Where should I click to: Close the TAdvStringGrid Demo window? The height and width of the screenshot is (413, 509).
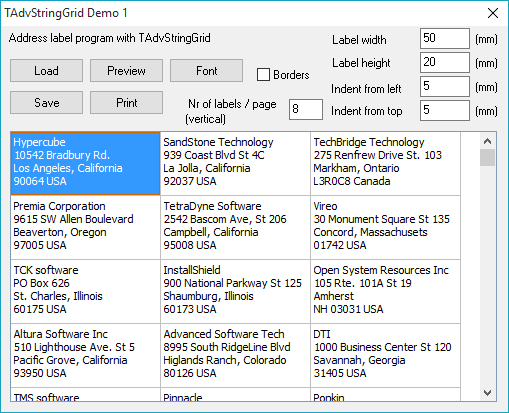(x=493, y=13)
